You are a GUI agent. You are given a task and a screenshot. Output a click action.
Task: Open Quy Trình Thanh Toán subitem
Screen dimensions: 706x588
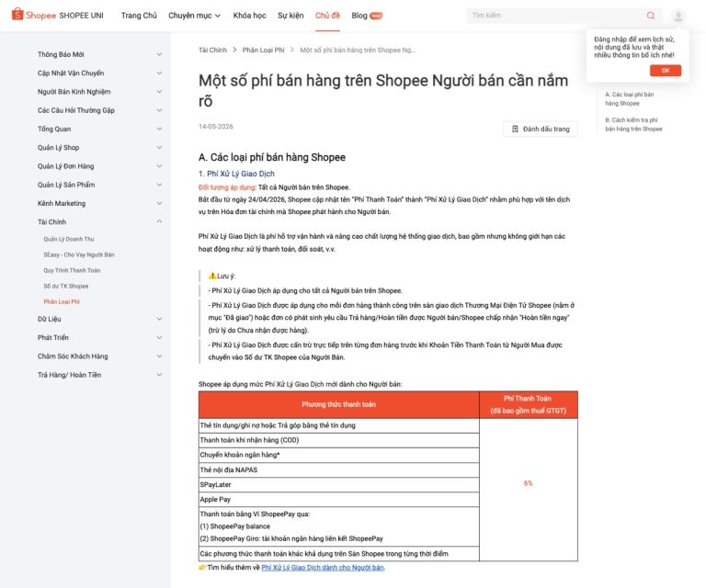pyautogui.click(x=72, y=270)
